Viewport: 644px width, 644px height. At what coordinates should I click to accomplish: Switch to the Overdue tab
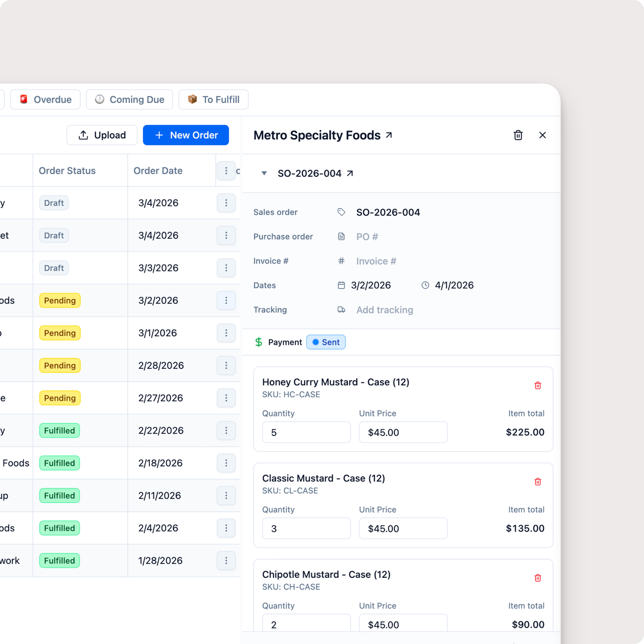pyautogui.click(x=45, y=99)
